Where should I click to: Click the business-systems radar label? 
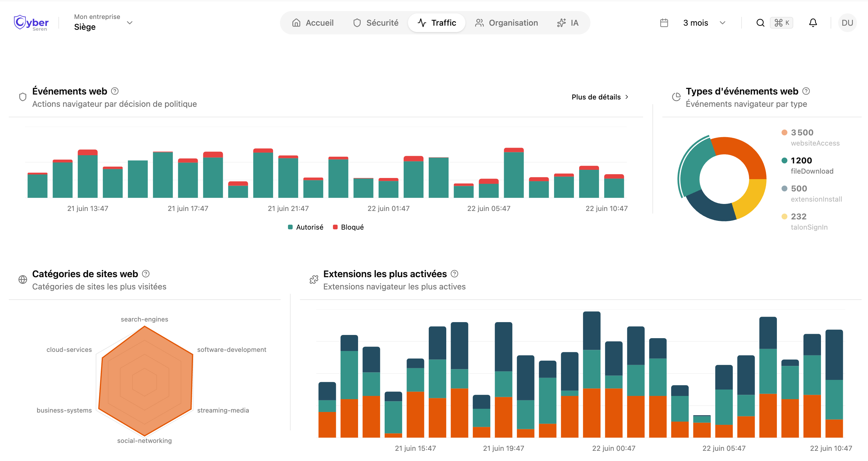pyautogui.click(x=64, y=410)
